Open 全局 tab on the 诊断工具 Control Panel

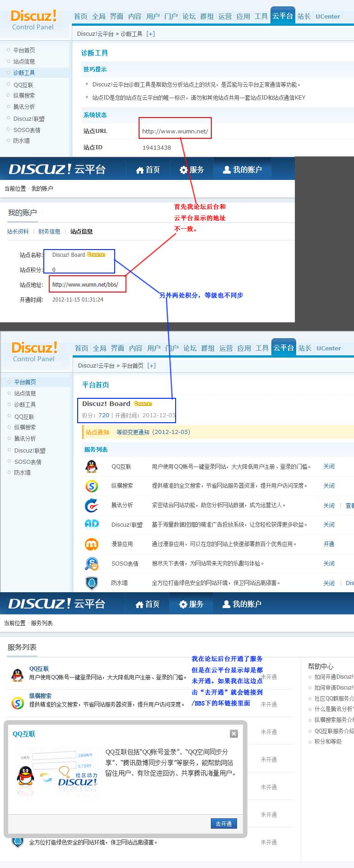coord(98,16)
